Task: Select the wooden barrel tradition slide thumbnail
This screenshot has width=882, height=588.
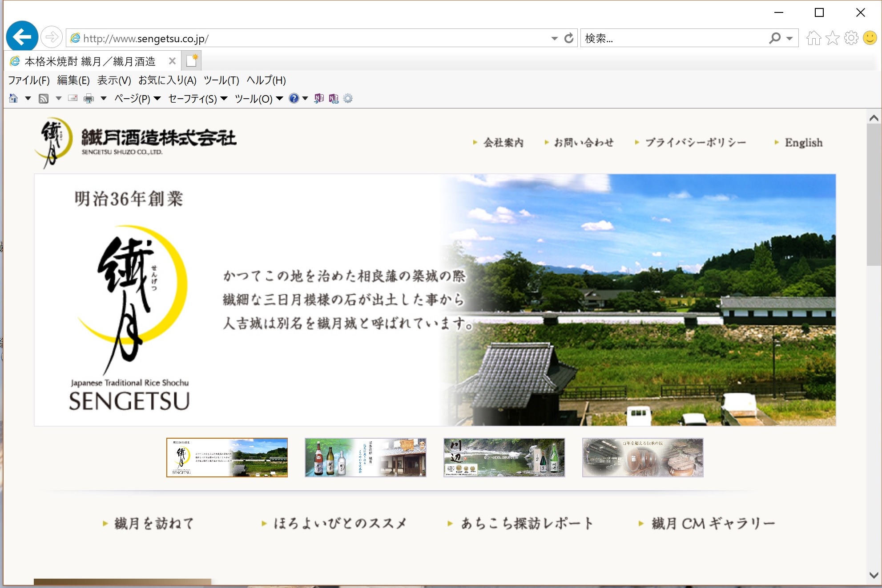Action: pyautogui.click(x=643, y=457)
